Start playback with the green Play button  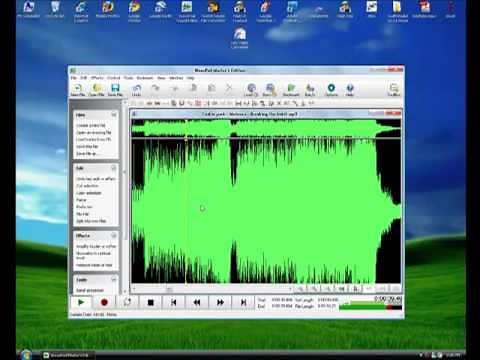(81, 302)
